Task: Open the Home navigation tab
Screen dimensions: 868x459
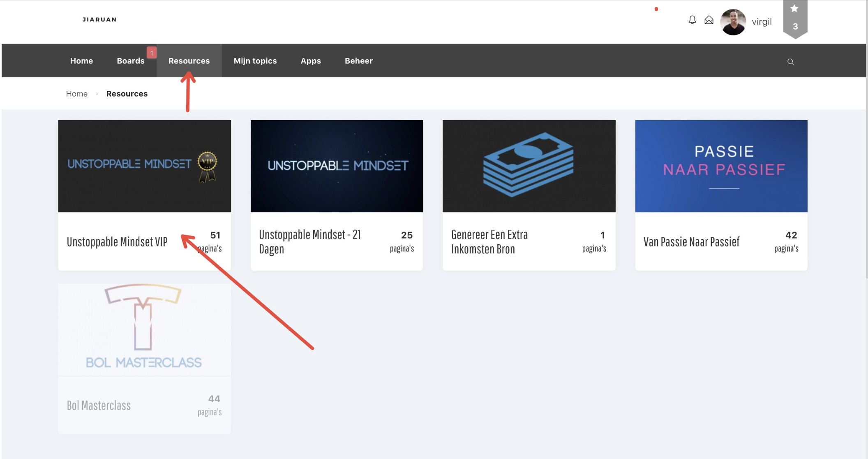Action: pos(81,61)
